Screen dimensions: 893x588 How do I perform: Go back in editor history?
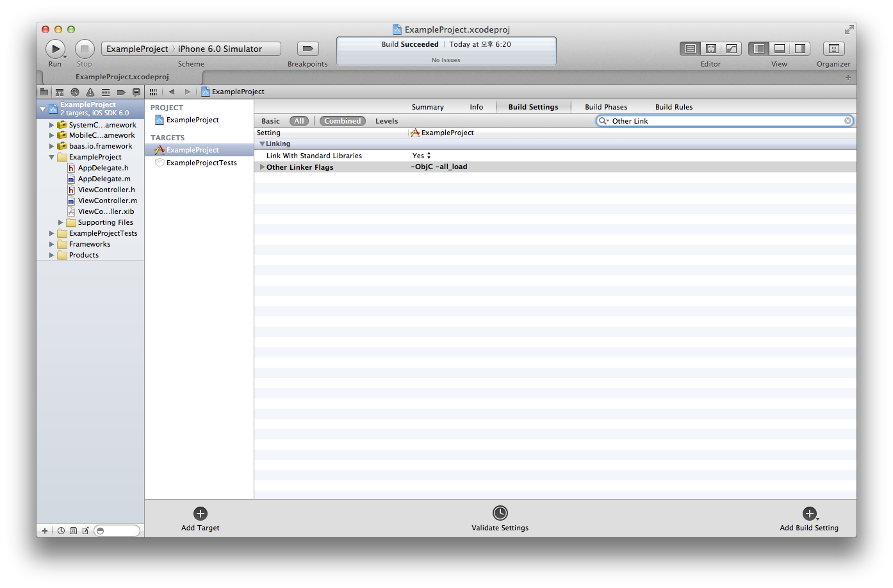tap(172, 92)
